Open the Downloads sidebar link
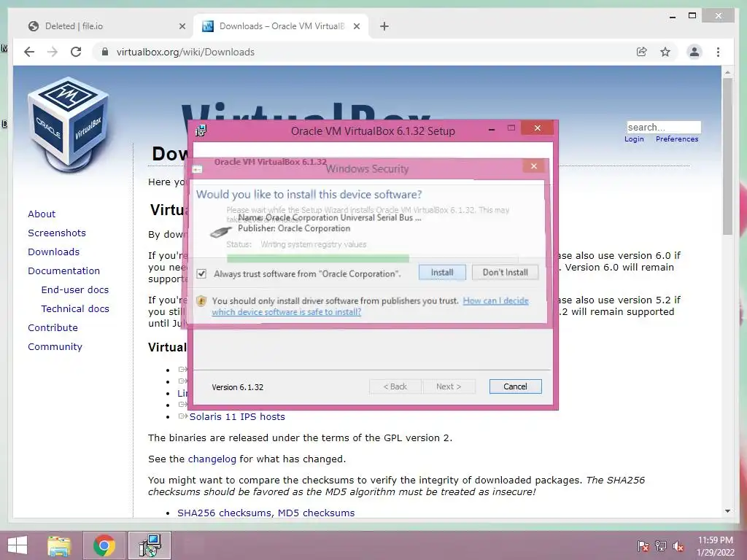 pyautogui.click(x=53, y=252)
